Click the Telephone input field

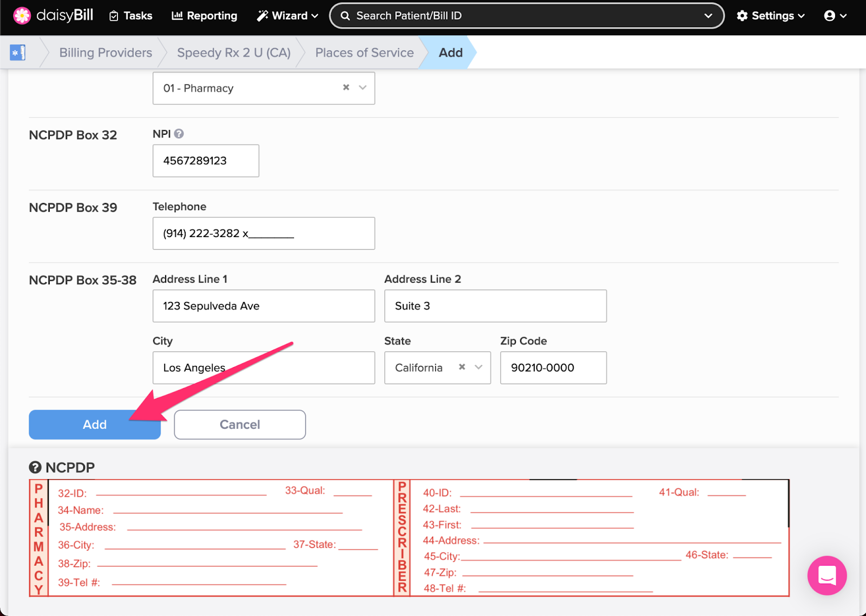[264, 233]
